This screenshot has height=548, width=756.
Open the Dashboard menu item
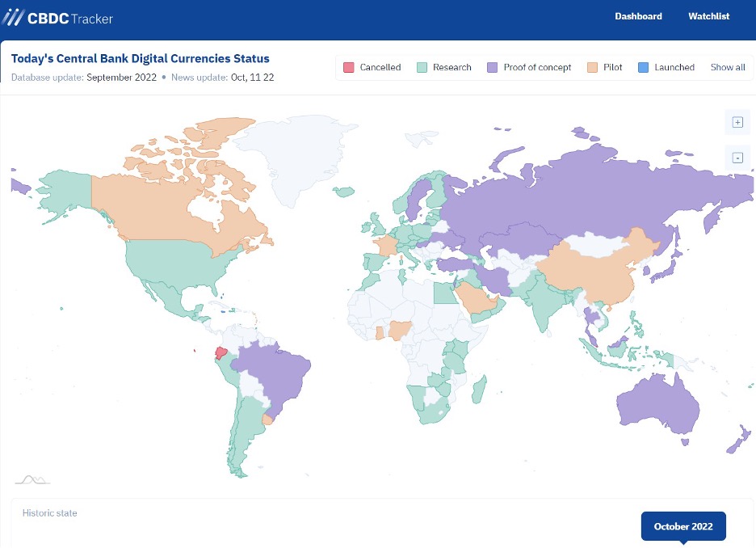pos(638,16)
